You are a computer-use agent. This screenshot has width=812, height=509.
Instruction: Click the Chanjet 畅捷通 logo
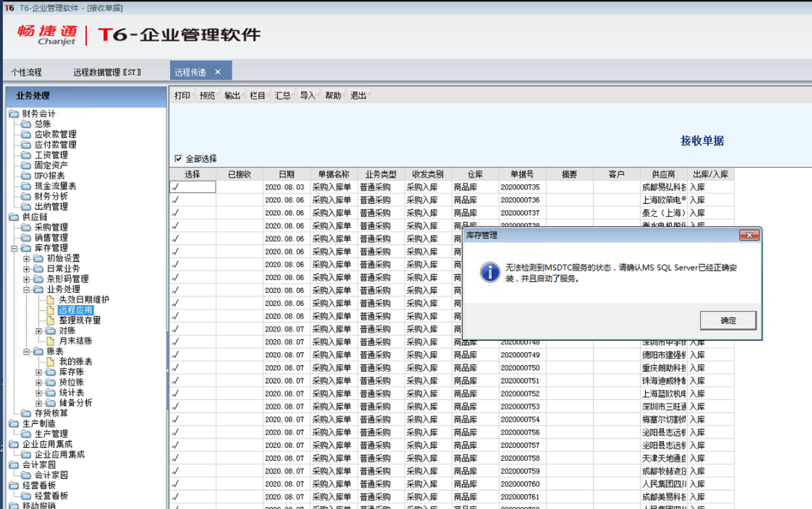(x=47, y=35)
